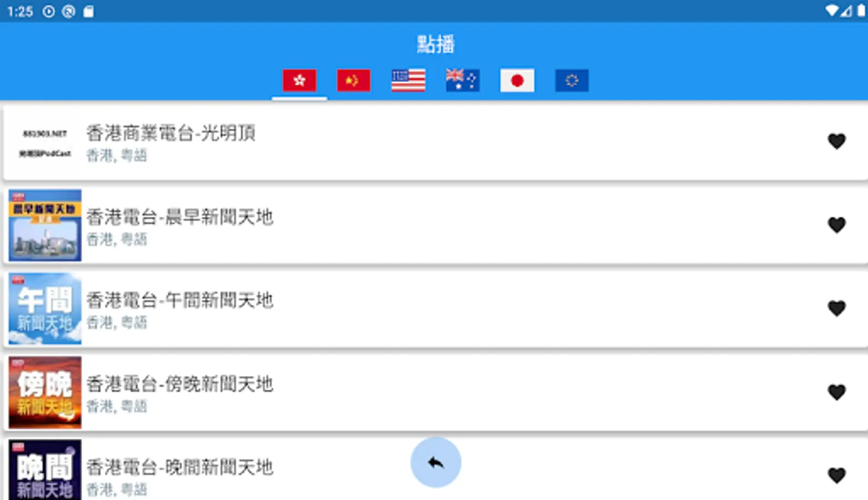Toggle heart for 香港電台-午間新聞天地
Viewport: 868px width, 500px height.
coord(836,308)
